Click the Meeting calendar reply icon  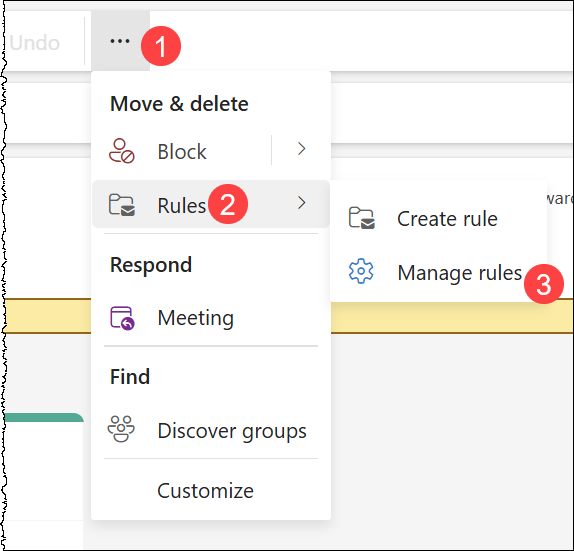coord(122,318)
